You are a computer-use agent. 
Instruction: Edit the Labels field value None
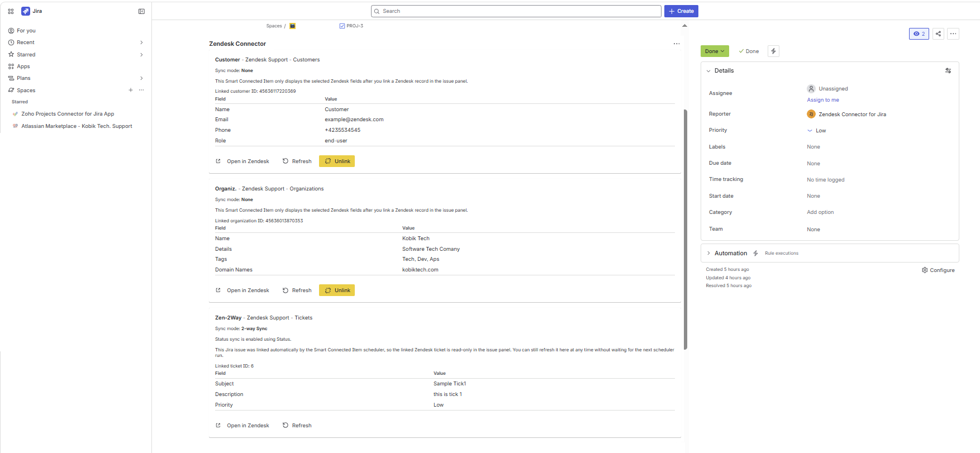[814, 147]
